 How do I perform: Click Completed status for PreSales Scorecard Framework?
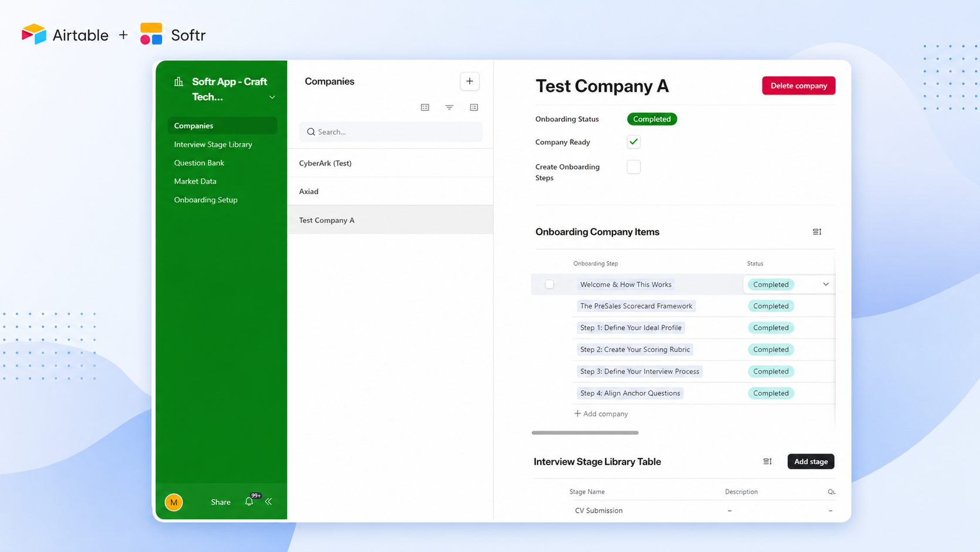coord(771,306)
